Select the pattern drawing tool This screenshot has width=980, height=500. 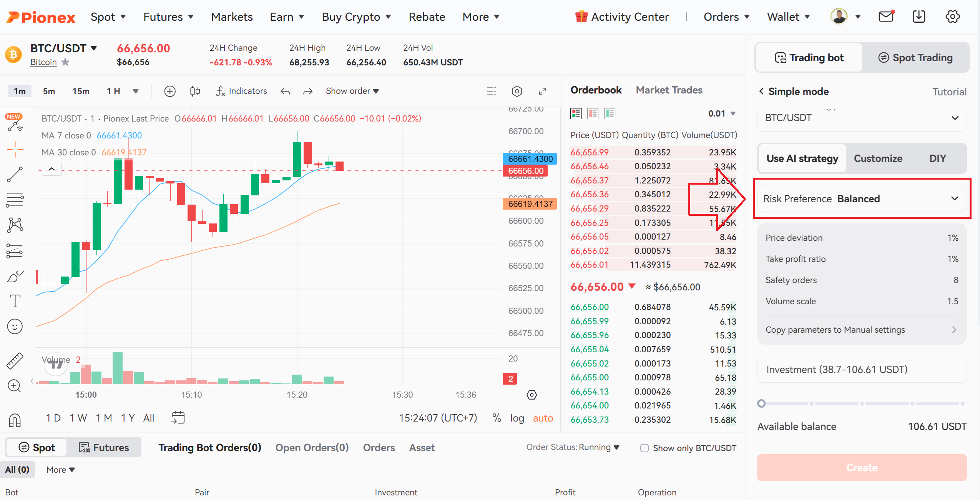tap(15, 225)
